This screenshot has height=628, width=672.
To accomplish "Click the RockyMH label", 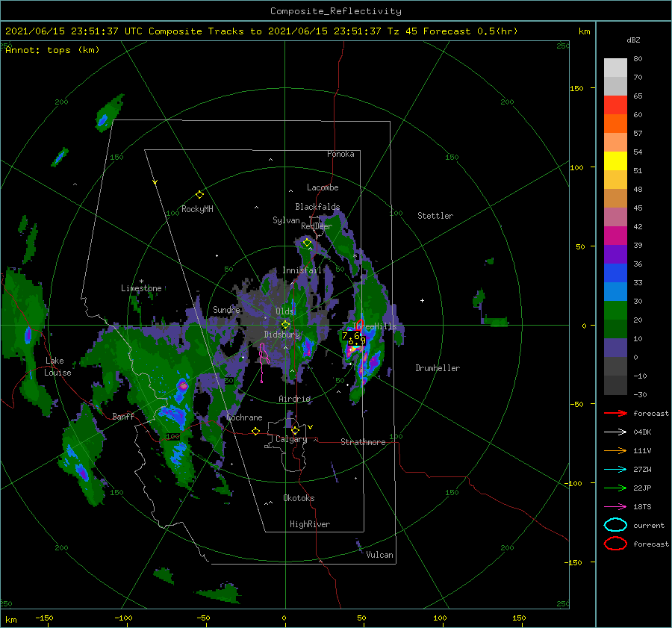I will pos(196,209).
